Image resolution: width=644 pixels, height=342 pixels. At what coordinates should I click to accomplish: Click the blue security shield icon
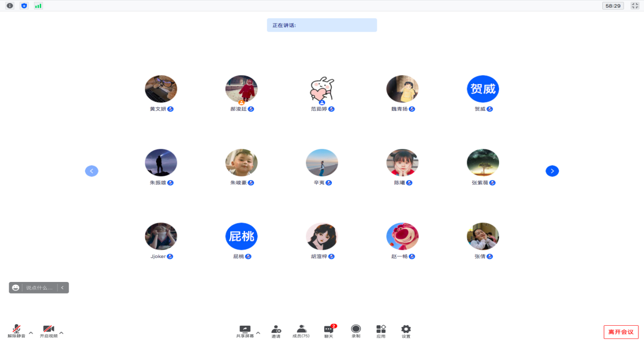tap(24, 6)
